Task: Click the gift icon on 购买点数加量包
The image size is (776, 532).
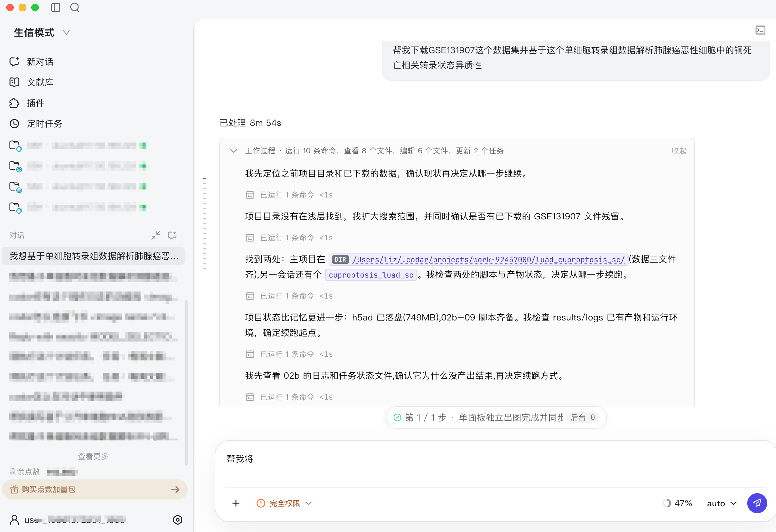Action: pyautogui.click(x=14, y=489)
